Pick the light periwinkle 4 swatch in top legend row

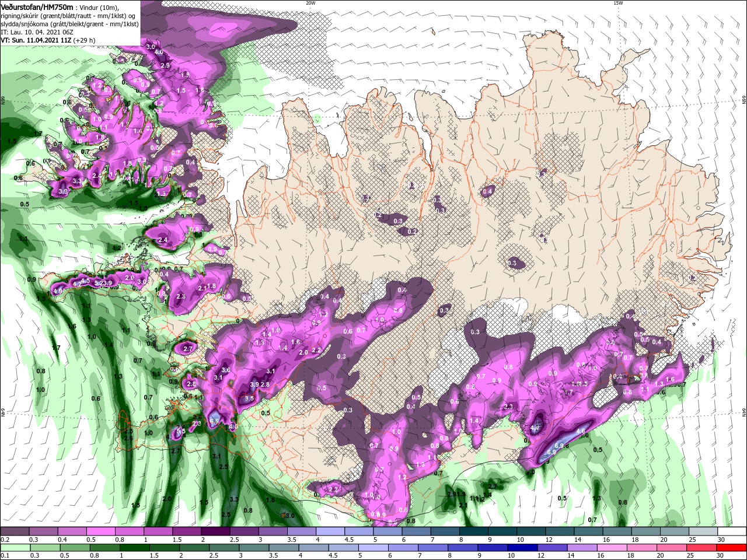330,531
